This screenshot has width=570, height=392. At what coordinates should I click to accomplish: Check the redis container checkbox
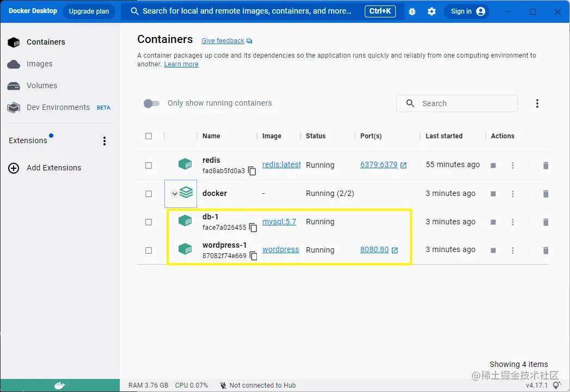[x=149, y=165]
